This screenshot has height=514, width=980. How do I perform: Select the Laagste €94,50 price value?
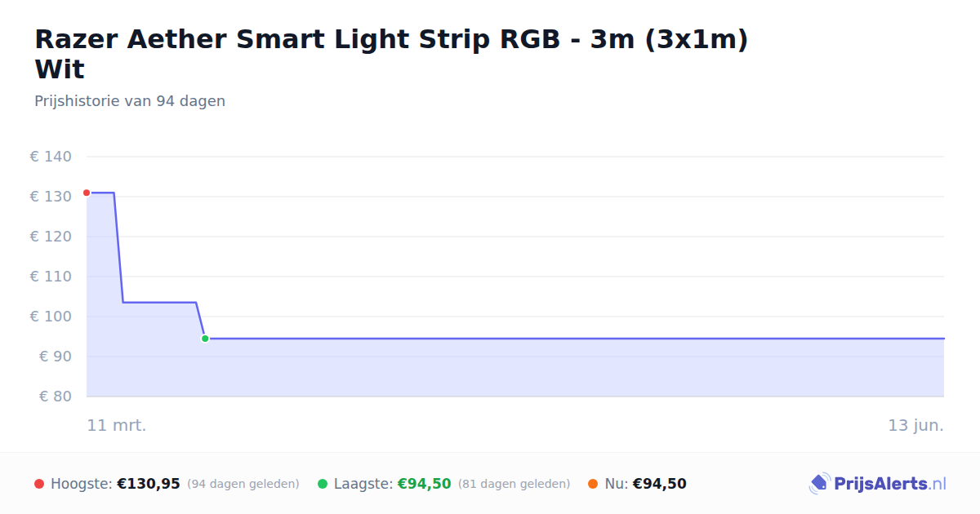click(x=424, y=484)
